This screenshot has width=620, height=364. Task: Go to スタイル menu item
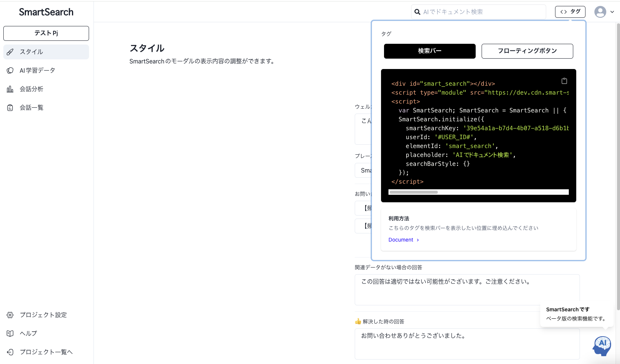(46, 52)
